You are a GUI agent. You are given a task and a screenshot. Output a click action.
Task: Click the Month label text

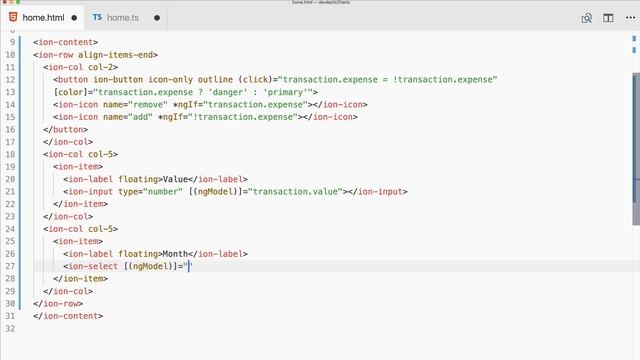[x=175, y=254]
